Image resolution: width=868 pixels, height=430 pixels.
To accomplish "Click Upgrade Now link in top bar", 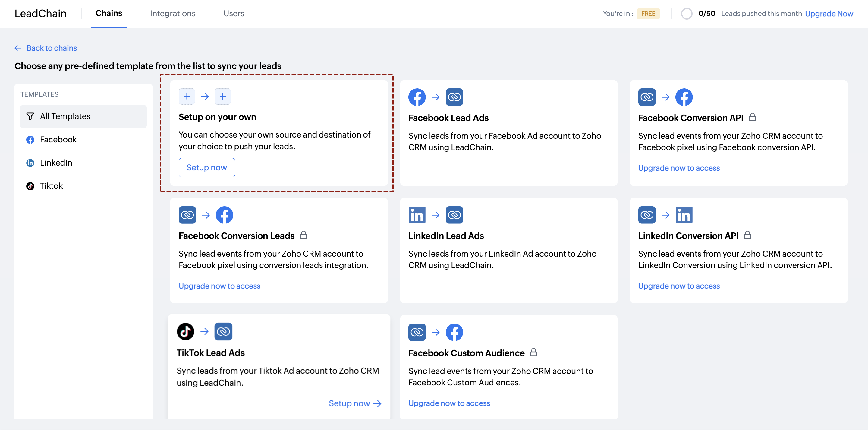I will pos(829,14).
